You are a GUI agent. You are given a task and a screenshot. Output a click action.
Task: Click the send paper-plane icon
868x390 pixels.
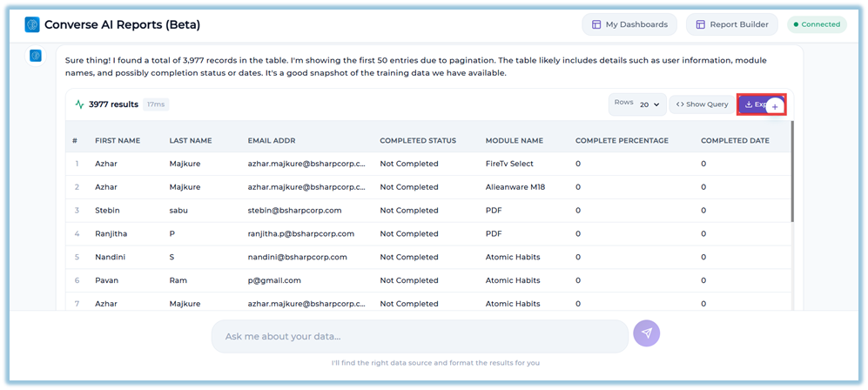pyautogui.click(x=646, y=333)
